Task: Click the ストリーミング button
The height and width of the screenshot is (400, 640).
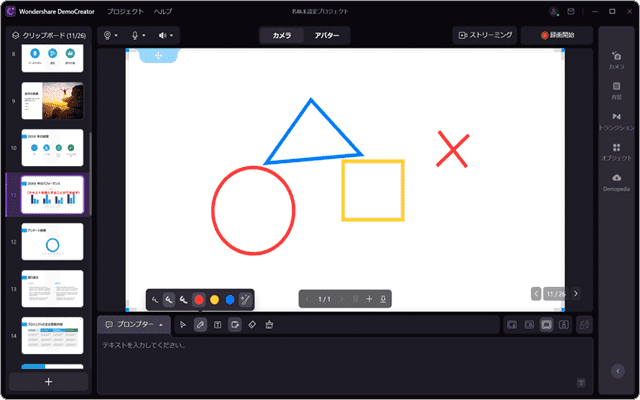Action: pos(485,36)
